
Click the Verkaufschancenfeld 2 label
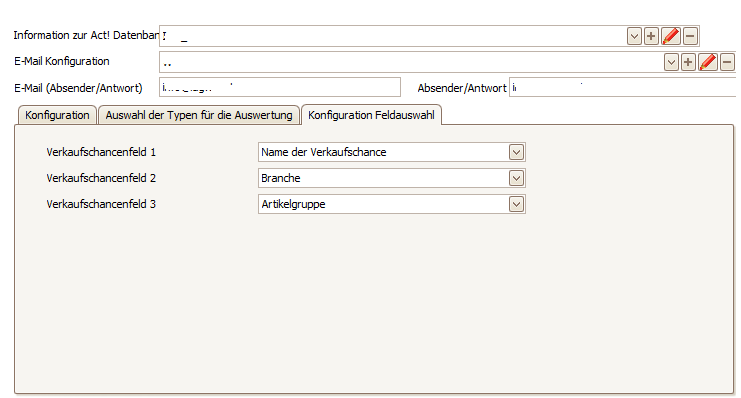pyautogui.click(x=101, y=178)
